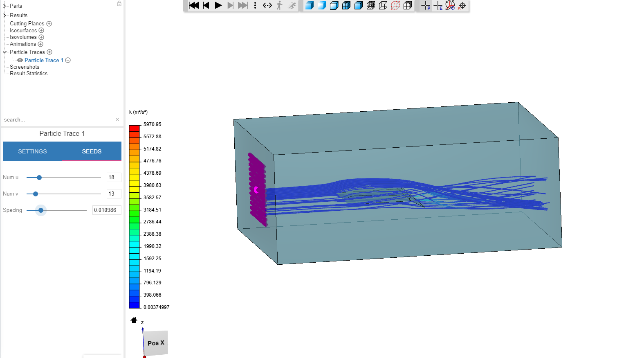644x358 pixels.
Task: Expand the Results tree node
Action: coord(4,15)
